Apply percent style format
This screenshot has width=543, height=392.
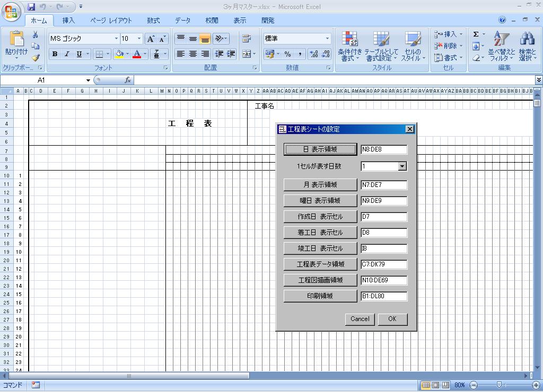point(287,54)
